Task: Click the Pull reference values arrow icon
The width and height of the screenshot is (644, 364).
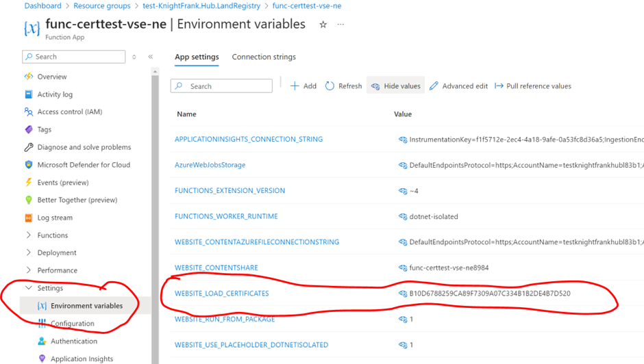Action: [x=499, y=86]
